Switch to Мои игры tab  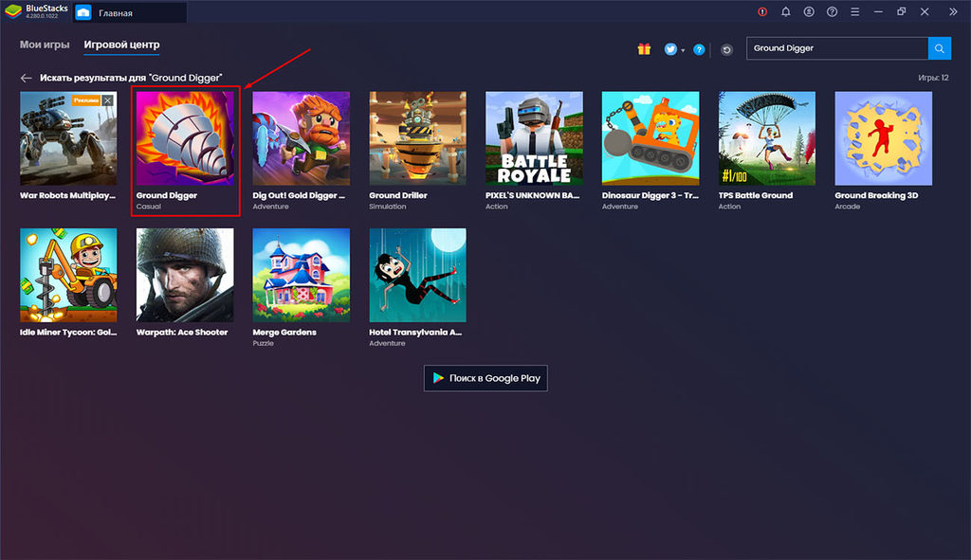click(x=45, y=45)
